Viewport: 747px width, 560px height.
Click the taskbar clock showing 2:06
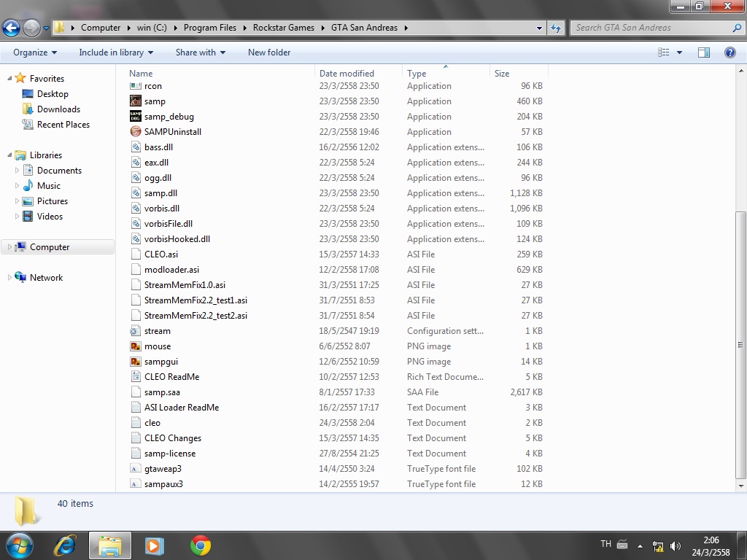[x=711, y=540]
